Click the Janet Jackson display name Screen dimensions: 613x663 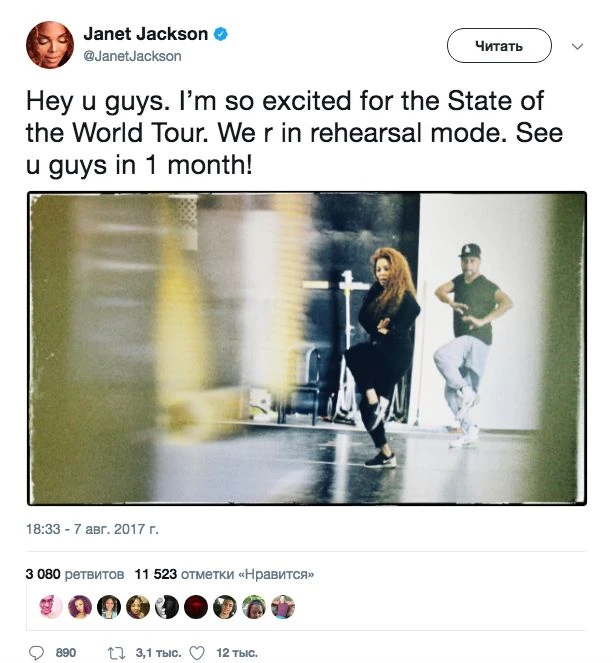[145, 35]
